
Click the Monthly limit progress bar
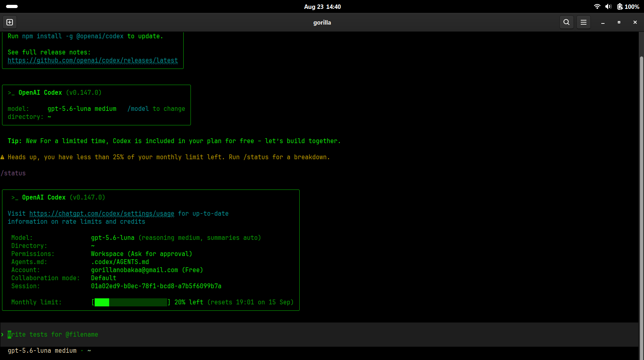131,302
